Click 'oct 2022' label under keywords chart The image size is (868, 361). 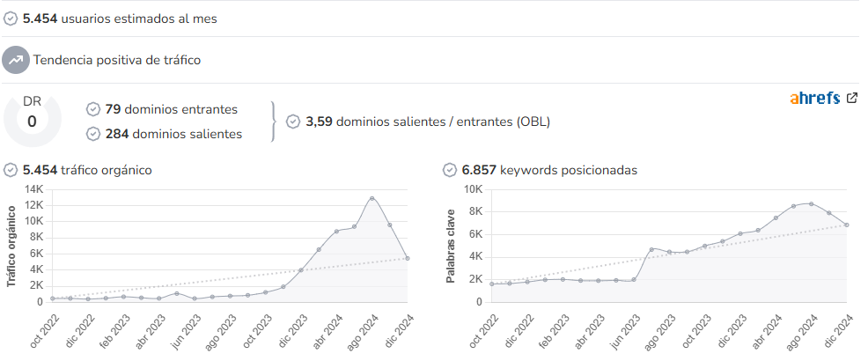(x=485, y=331)
